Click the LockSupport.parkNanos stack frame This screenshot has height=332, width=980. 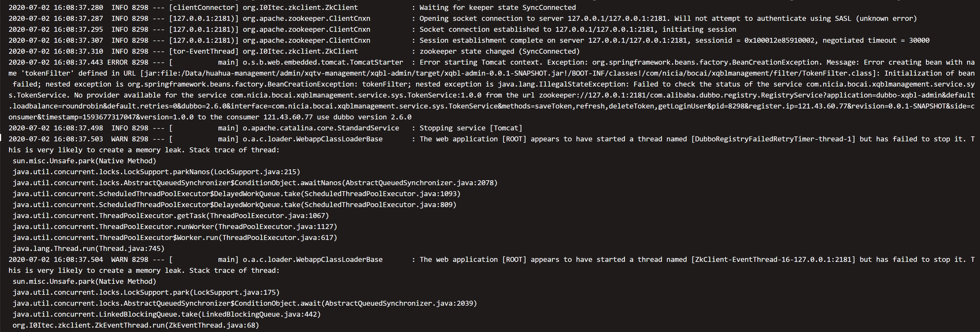coord(156,172)
